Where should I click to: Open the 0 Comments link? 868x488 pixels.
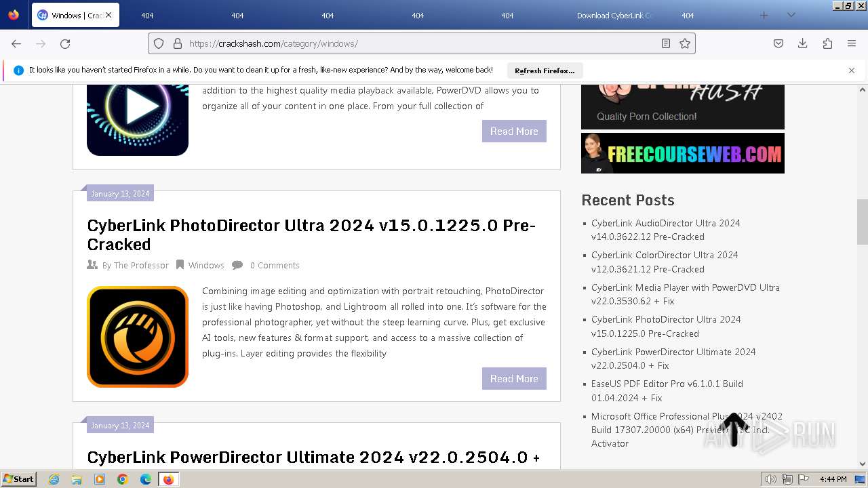(x=275, y=266)
